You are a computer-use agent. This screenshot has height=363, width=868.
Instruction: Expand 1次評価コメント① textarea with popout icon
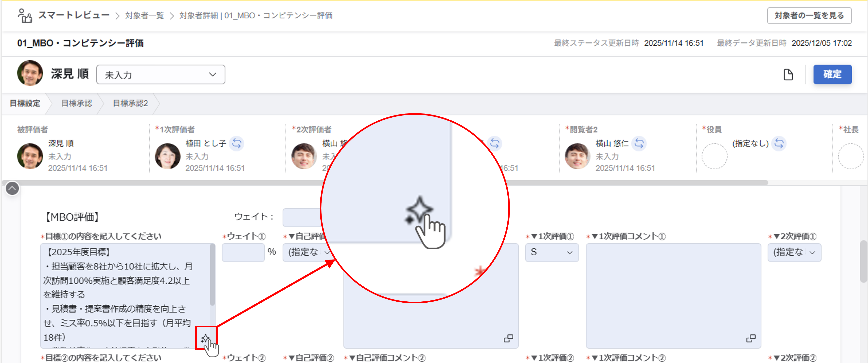751,338
